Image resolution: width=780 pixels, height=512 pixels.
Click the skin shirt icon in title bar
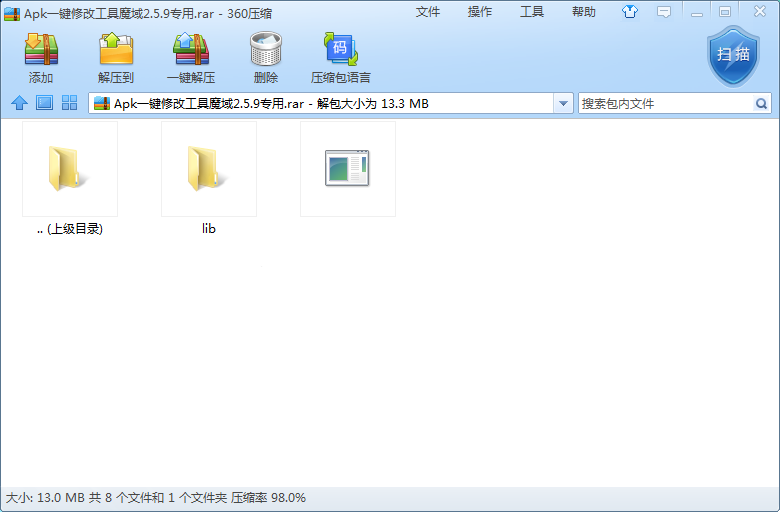(630, 11)
